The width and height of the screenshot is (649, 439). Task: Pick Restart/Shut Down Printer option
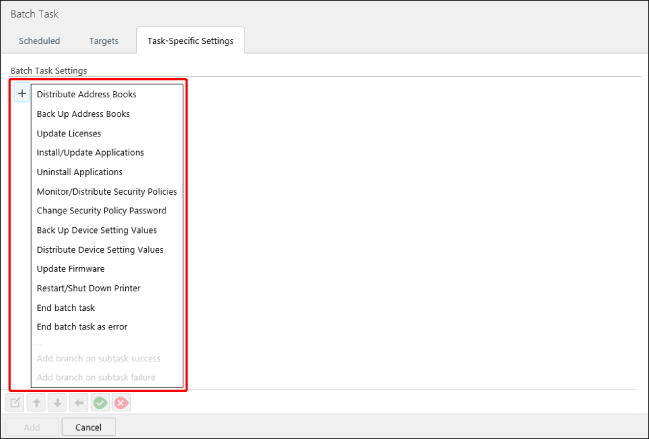[88, 288]
